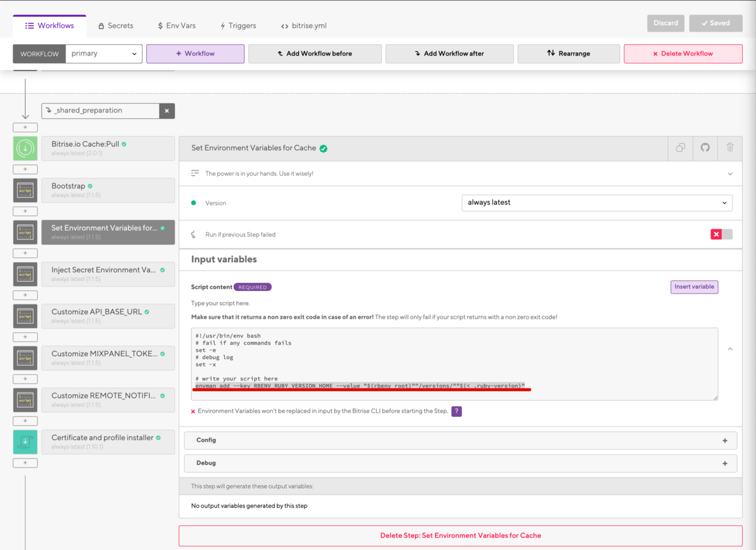Add step between Cache:Pull and Bootstrap

pos(25,169)
